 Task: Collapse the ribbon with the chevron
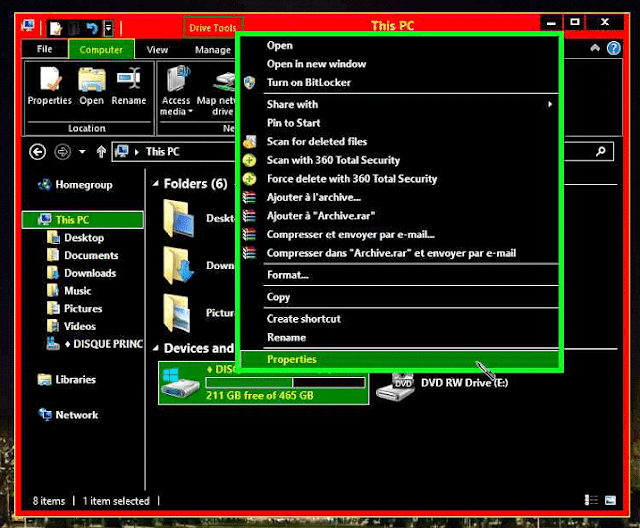595,48
